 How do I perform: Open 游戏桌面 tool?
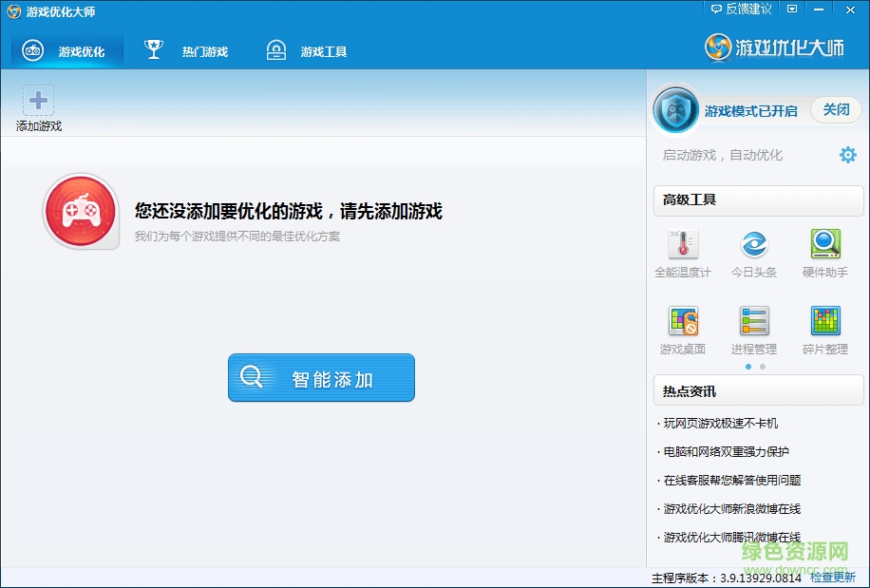[x=683, y=323]
